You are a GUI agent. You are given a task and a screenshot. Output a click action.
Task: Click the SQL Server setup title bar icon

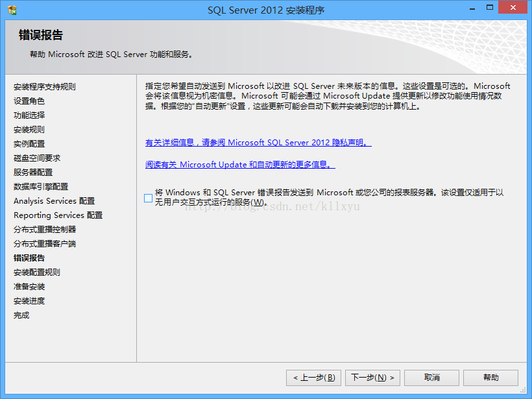[x=12, y=10]
